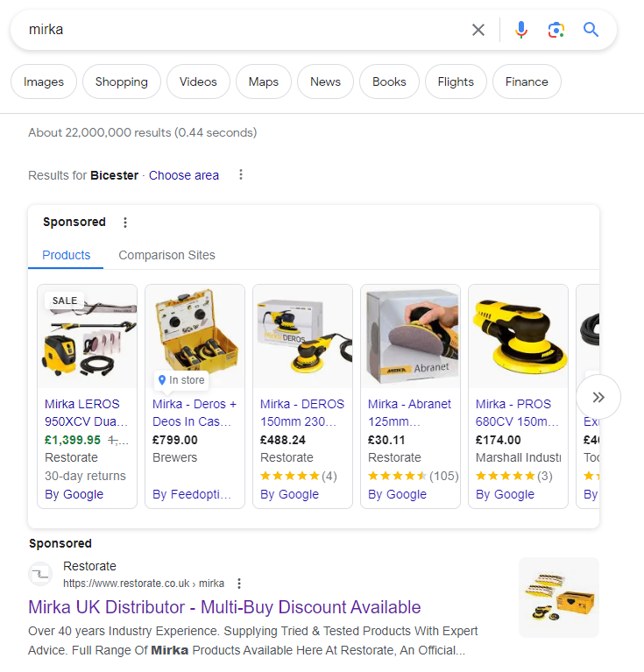
Task: Open Mirka UK Distributor ad link
Action: pyautogui.click(x=224, y=607)
